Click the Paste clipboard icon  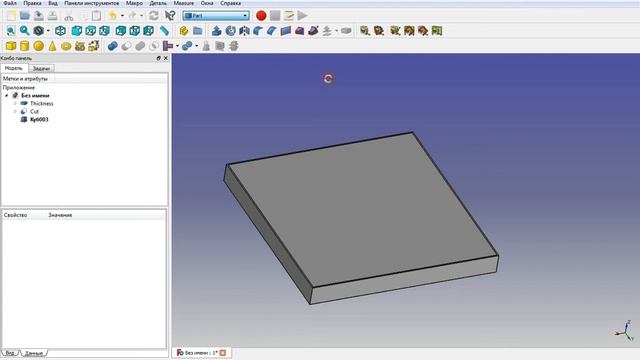point(96,16)
